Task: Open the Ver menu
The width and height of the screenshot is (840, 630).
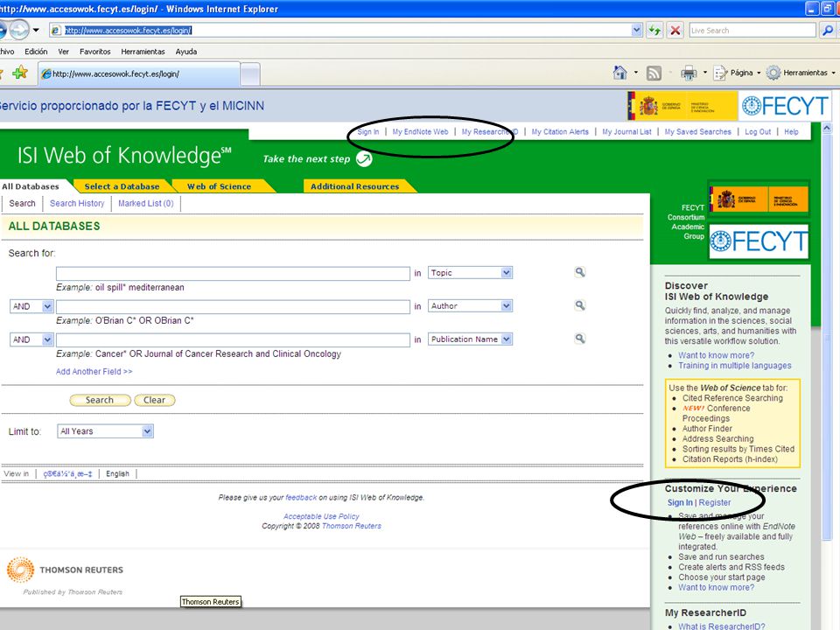Action: [x=64, y=52]
